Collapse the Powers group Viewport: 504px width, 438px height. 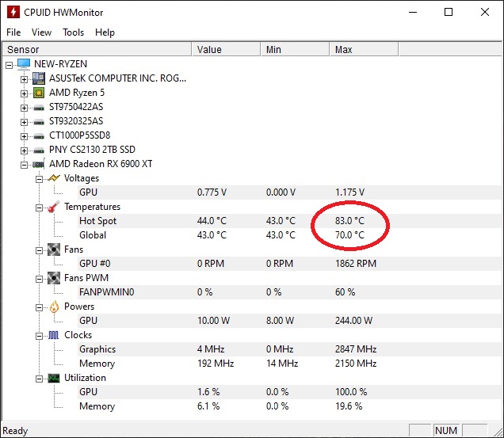click(x=39, y=308)
